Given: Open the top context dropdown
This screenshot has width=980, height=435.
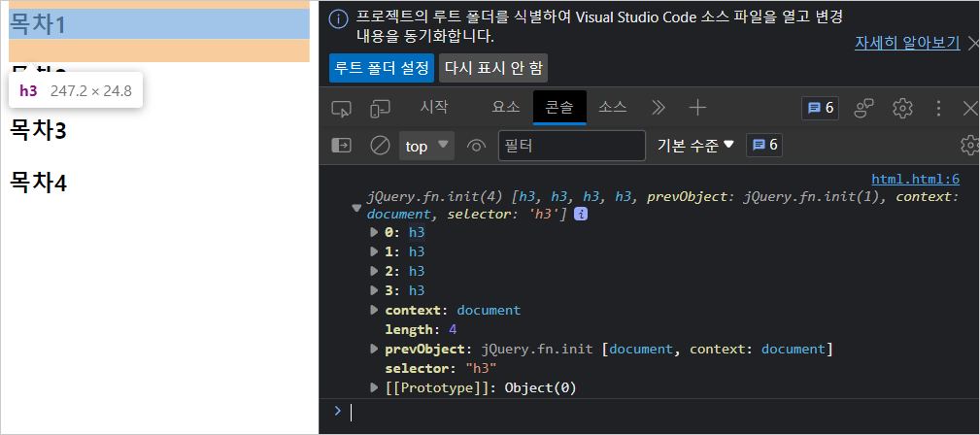Looking at the screenshot, I should point(427,146).
